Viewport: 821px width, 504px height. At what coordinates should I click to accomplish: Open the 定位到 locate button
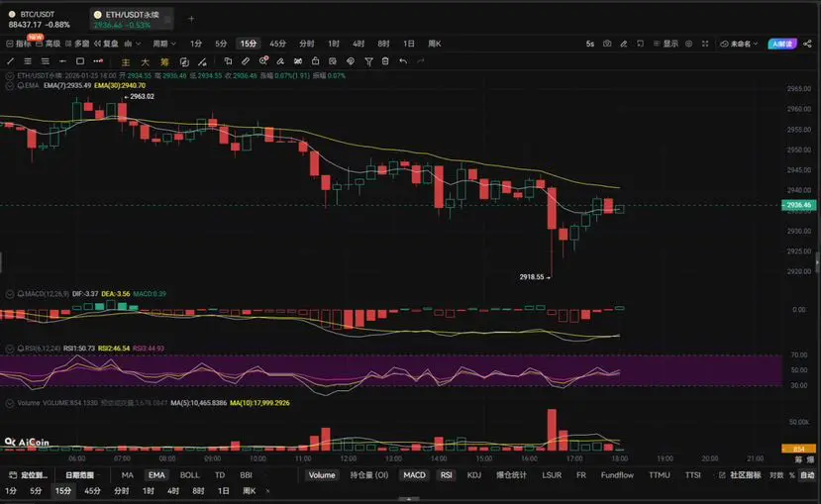coord(29,475)
